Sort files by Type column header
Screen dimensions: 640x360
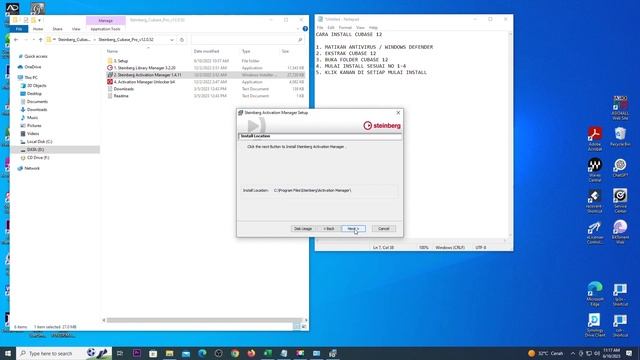point(246,51)
